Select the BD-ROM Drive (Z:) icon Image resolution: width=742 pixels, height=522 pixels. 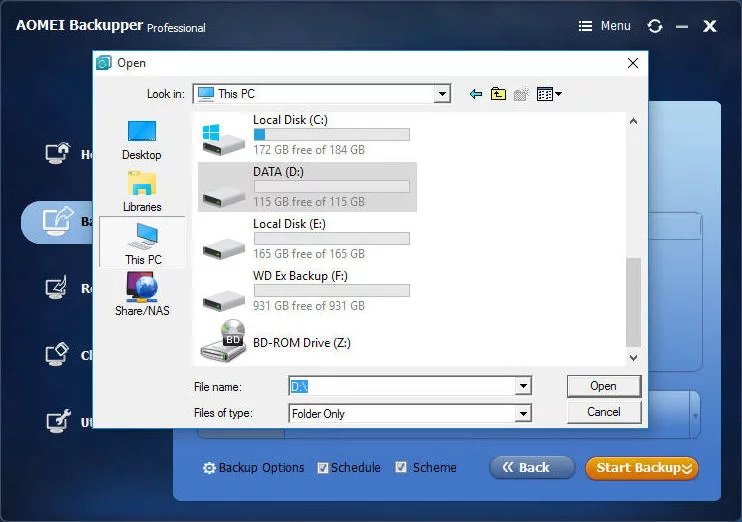tap(223, 342)
